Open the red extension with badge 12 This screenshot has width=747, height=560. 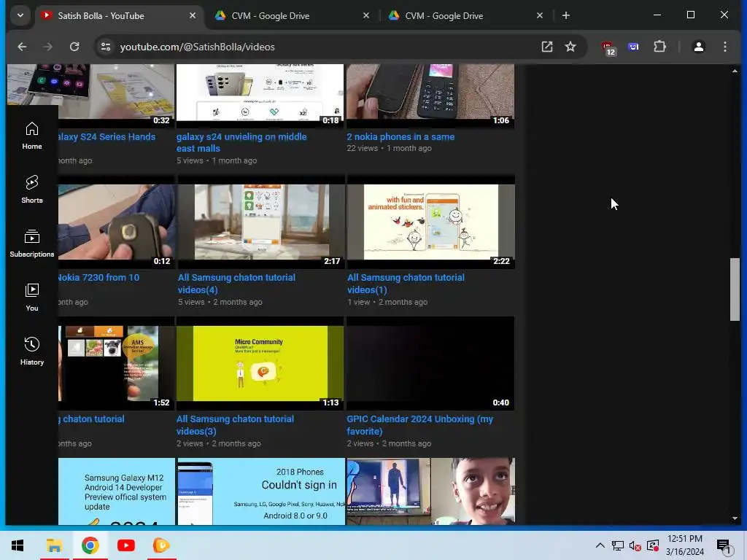point(608,47)
